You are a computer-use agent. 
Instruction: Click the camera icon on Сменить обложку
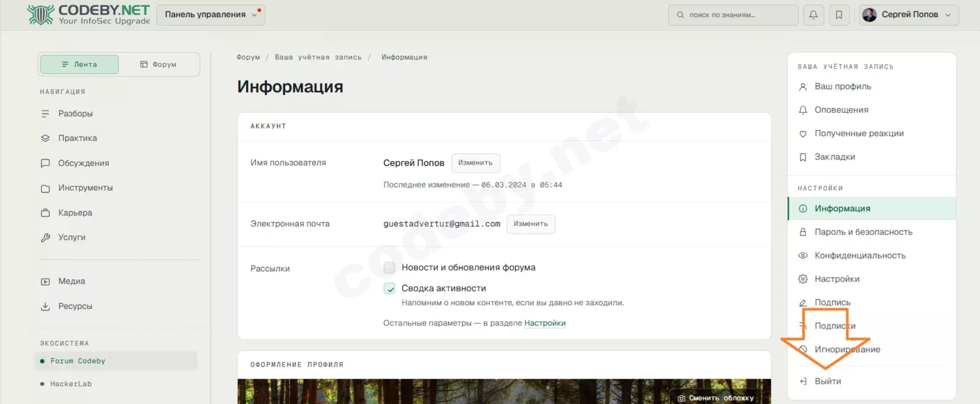681,398
